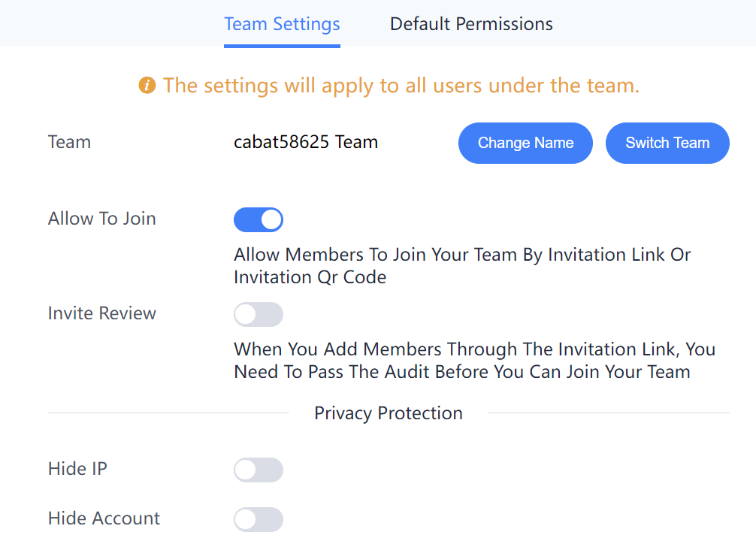Screen dimensions: 756x544
Task: Click the invitation link description text
Action: pyautogui.click(x=462, y=266)
